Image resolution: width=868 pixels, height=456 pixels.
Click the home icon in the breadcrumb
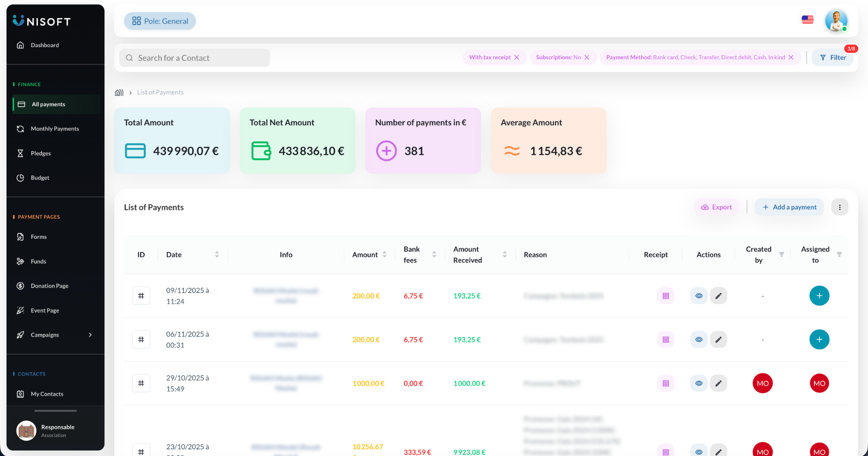(x=119, y=92)
